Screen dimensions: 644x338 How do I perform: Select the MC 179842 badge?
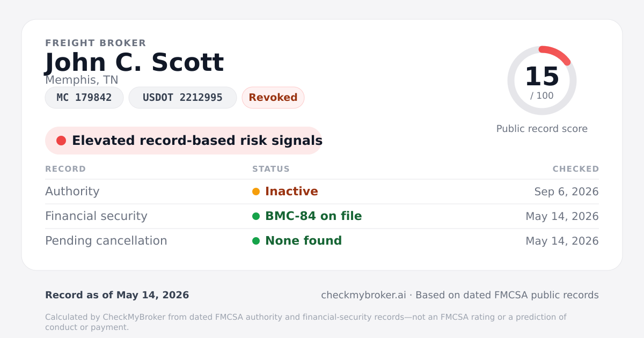coord(84,98)
